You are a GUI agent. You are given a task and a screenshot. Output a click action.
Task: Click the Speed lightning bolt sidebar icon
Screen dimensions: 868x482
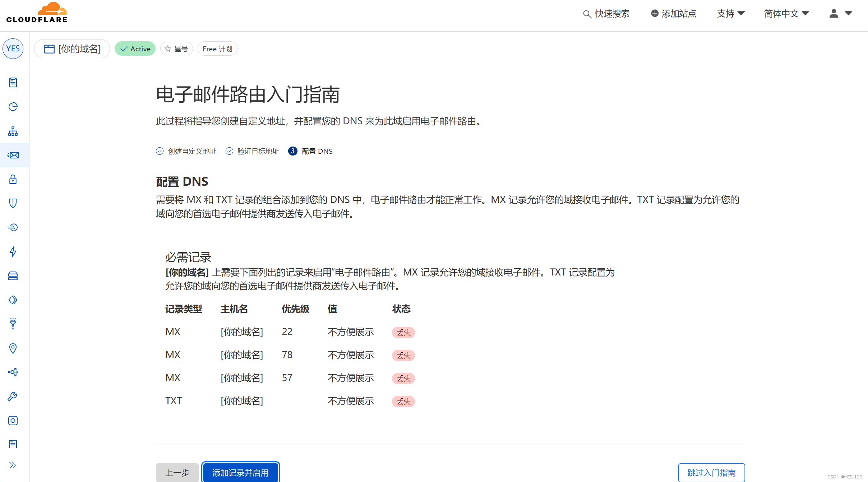[13, 251]
